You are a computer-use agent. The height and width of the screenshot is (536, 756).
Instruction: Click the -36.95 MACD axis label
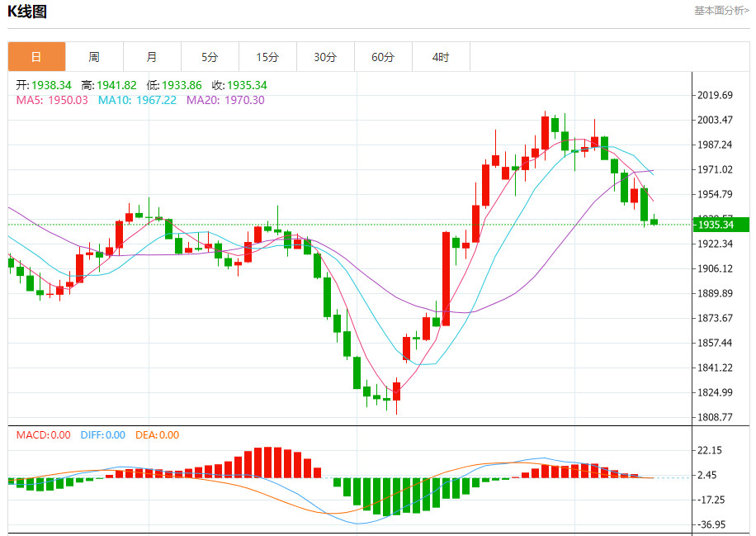point(712,524)
